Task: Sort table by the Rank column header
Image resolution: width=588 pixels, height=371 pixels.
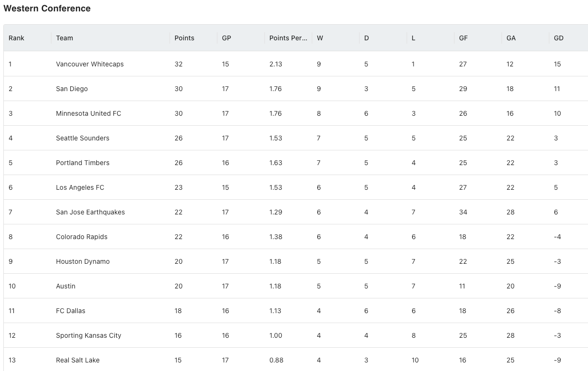Action: coord(28,38)
